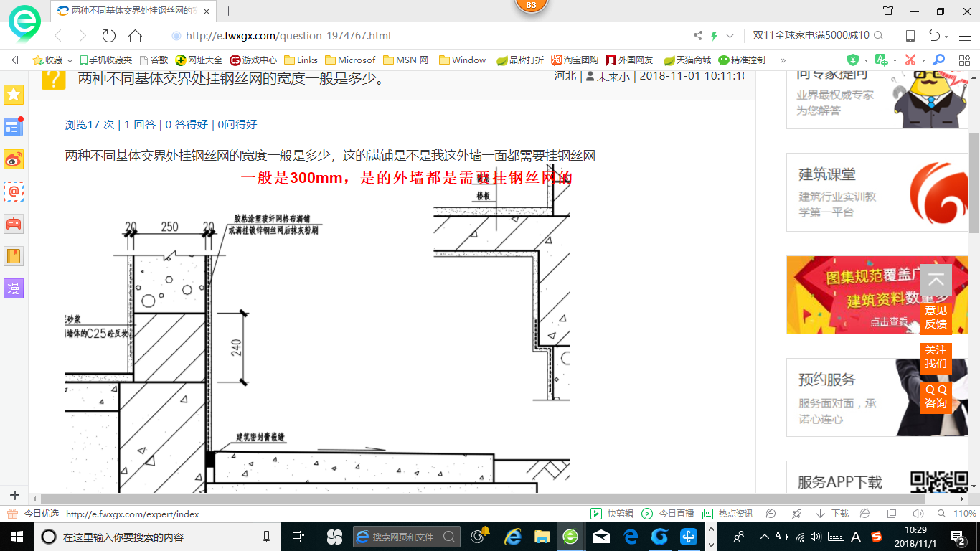
Task: Open the 品牌打折 bookmark
Action: coord(520,60)
